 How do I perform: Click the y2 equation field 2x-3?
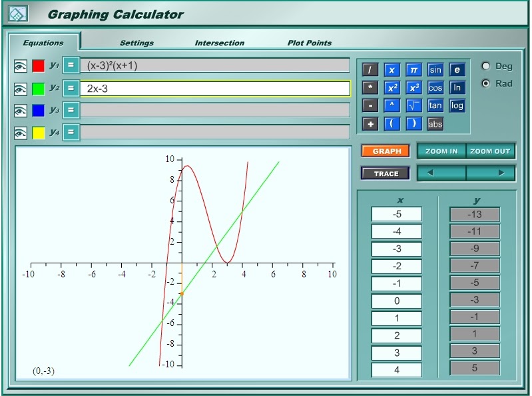(215, 88)
